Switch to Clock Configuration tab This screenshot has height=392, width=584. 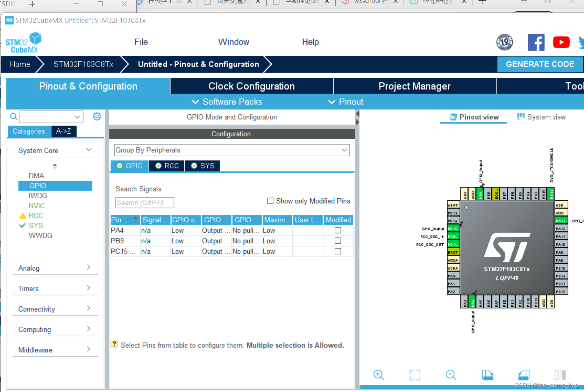click(252, 86)
